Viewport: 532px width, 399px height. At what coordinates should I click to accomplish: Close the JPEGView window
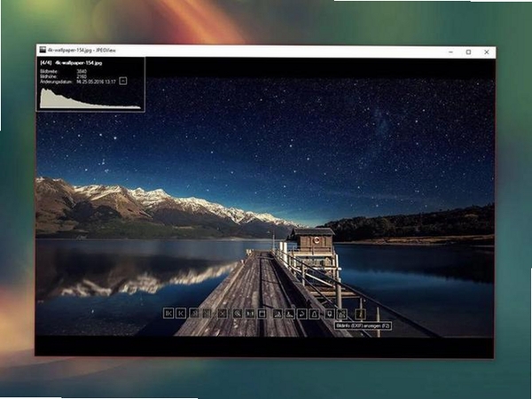[x=487, y=52]
